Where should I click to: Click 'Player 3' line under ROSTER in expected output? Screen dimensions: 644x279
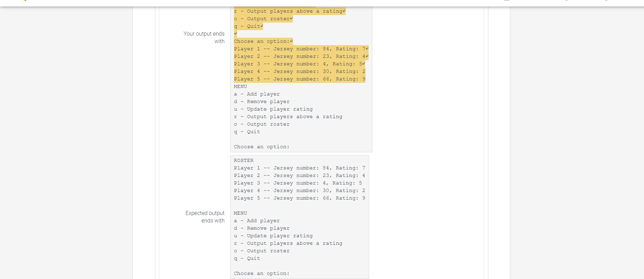click(x=298, y=183)
